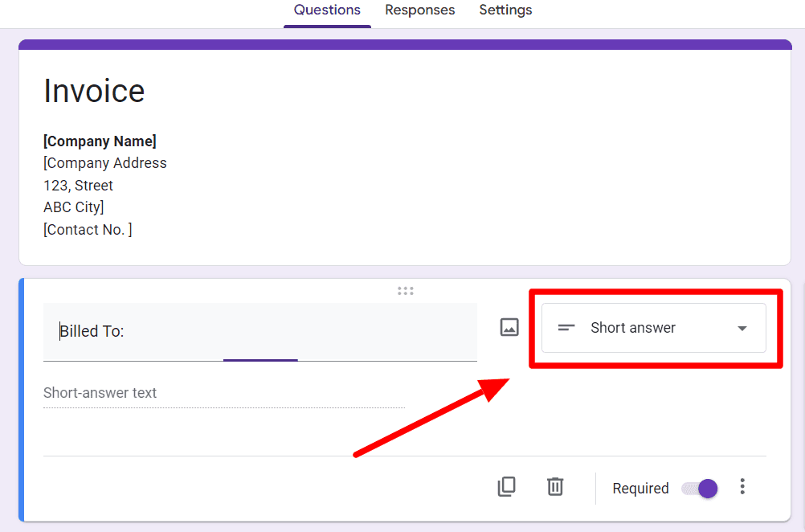Screen dimensions: 805x532
Task: Click the 123, Street line
Action: [78, 186]
